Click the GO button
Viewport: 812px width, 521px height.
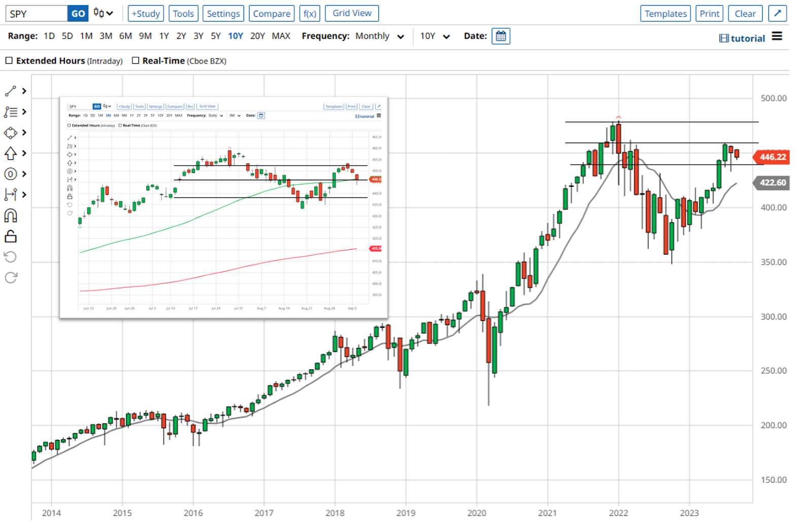click(x=78, y=13)
